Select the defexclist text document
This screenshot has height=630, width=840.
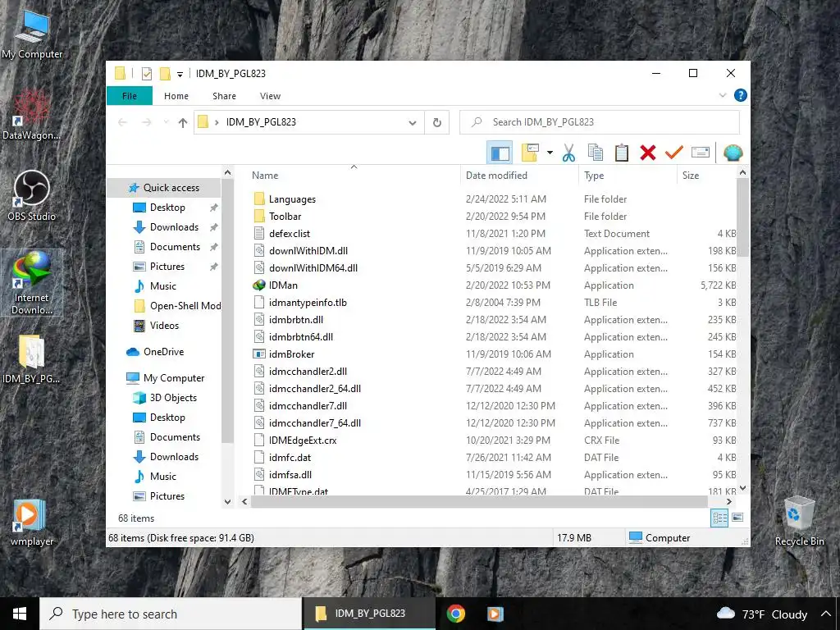[290, 234]
